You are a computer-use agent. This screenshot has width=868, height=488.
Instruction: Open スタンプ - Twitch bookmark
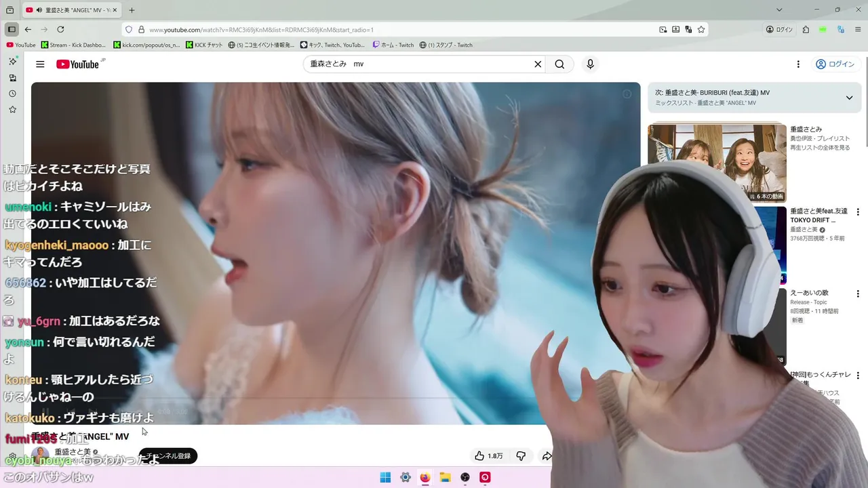click(446, 45)
